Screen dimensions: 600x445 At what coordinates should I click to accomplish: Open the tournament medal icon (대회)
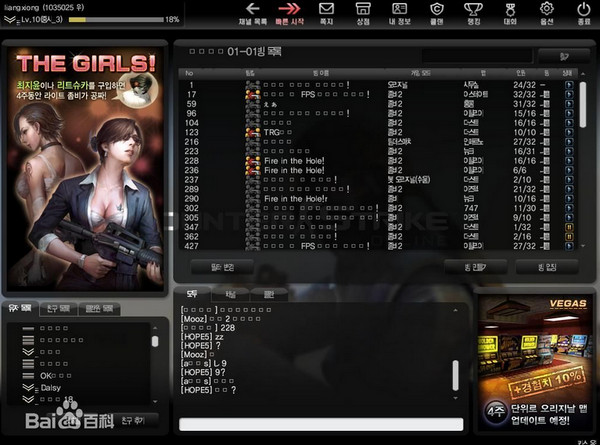(510, 14)
